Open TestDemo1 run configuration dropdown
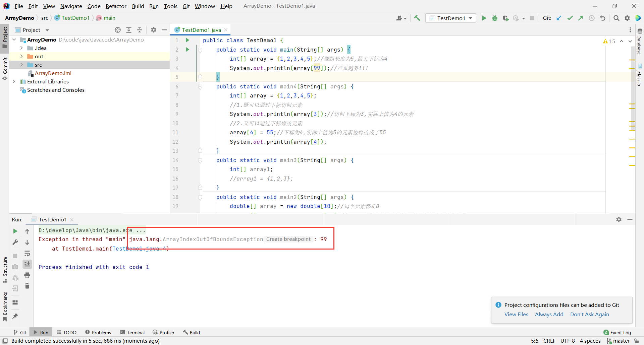644x345 pixels. 451,18
